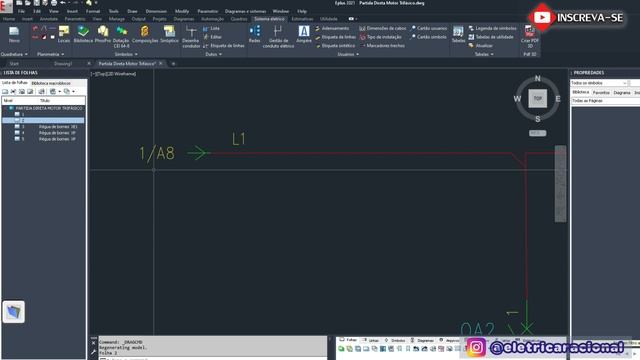
Task: Close the Partida Direta Motor Trifásico tab
Action: pyautogui.click(x=161, y=64)
